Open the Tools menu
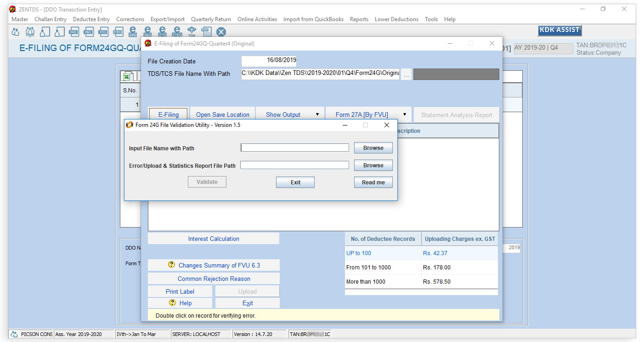This screenshot has height=342, width=644. pyautogui.click(x=431, y=19)
